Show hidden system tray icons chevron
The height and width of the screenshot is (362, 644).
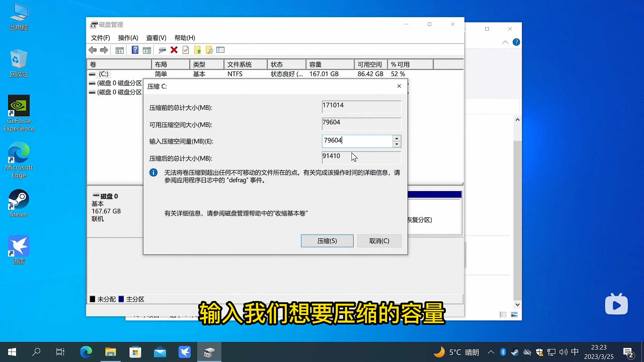(491, 352)
